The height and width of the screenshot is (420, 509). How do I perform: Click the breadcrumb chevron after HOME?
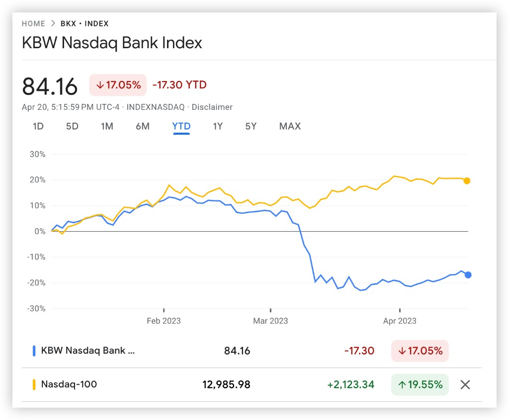(x=53, y=24)
